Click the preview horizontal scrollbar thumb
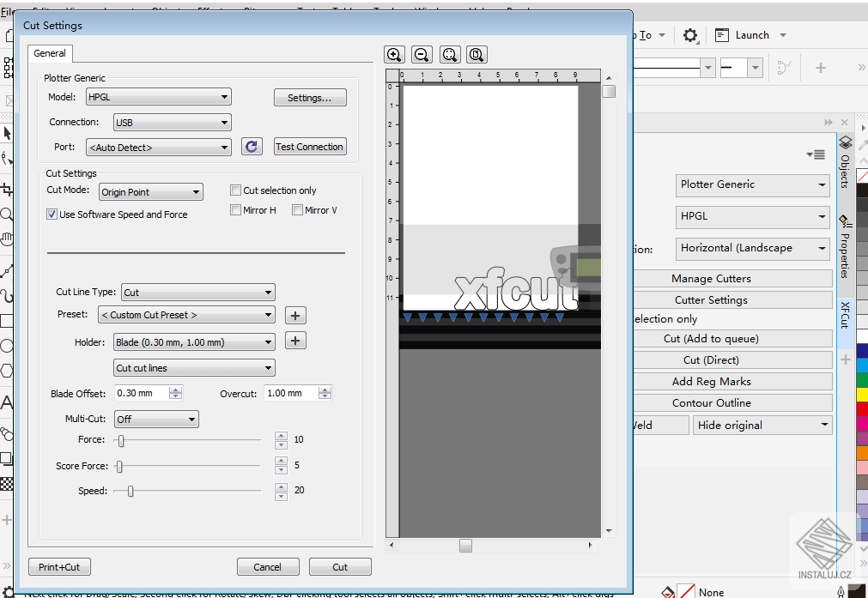The width and height of the screenshot is (868, 598). click(465, 546)
